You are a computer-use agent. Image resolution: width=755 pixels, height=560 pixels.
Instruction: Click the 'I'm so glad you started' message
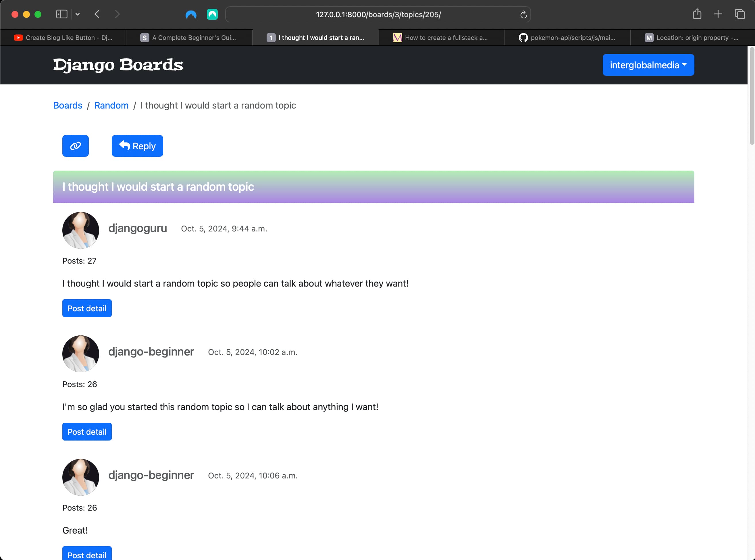[x=220, y=407]
